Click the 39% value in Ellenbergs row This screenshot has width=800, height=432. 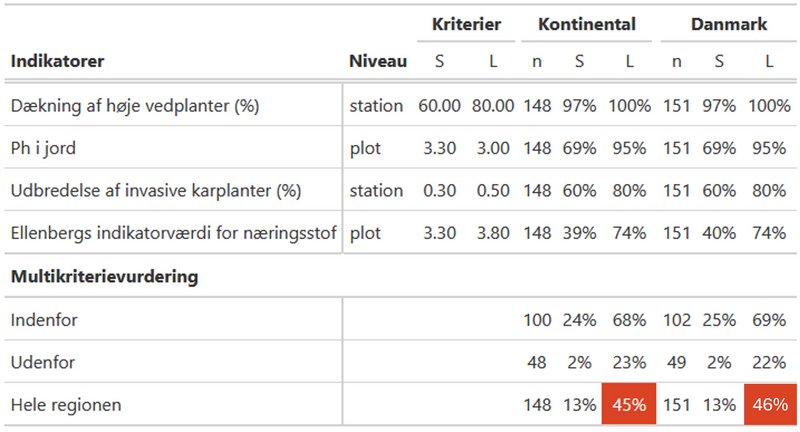click(x=580, y=233)
